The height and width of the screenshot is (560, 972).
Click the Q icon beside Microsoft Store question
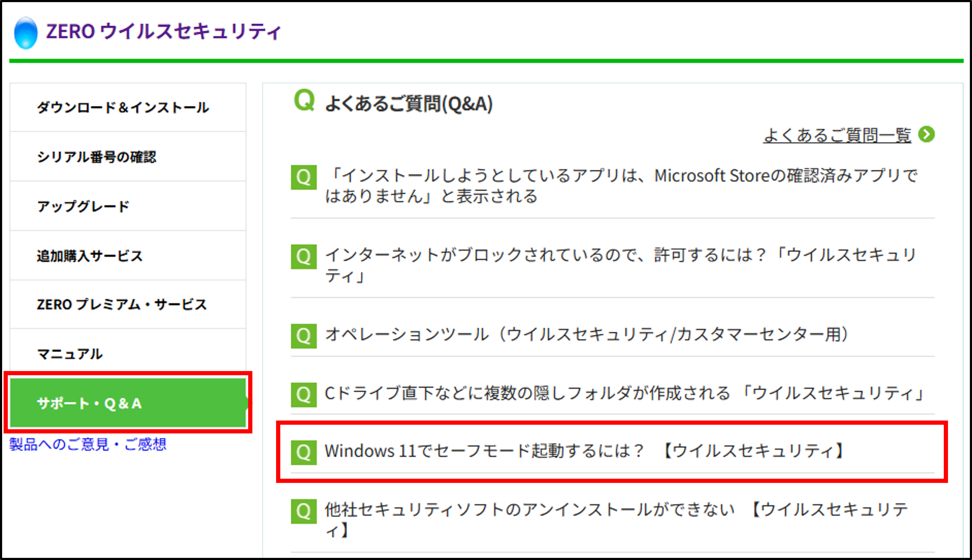coord(304,177)
